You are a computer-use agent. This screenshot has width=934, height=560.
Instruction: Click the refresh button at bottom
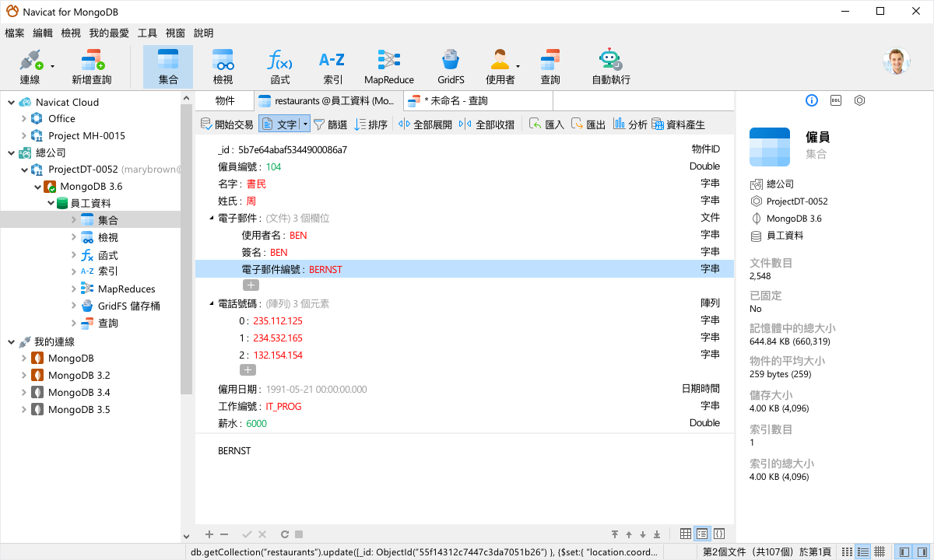tap(285, 534)
